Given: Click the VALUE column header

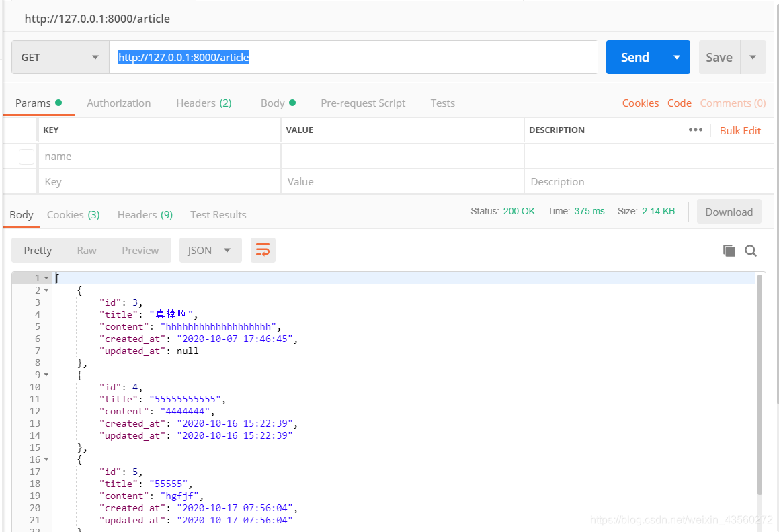Looking at the screenshot, I should point(300,130).
